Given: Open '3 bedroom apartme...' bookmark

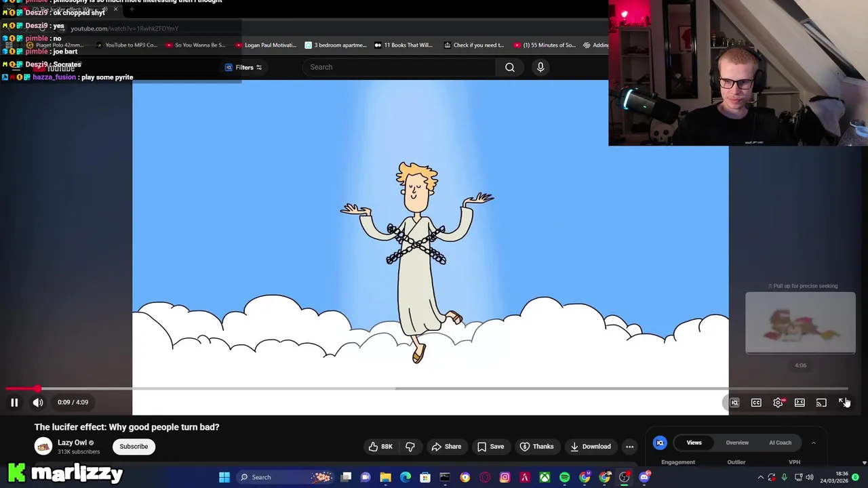Looking at the screenshot, I should point(335,45).
